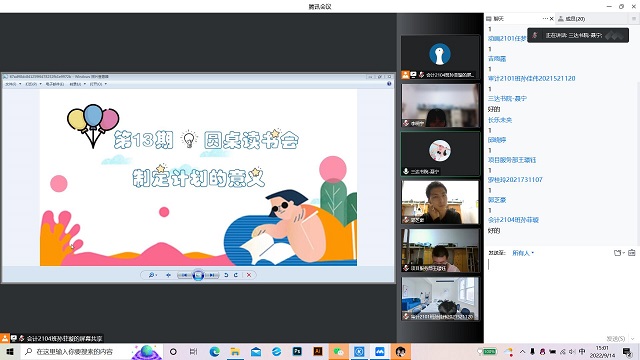This screenshot has width=640, height=360.
Task: Open File Explorer from taskbar
Action: [x=235, y=351]
